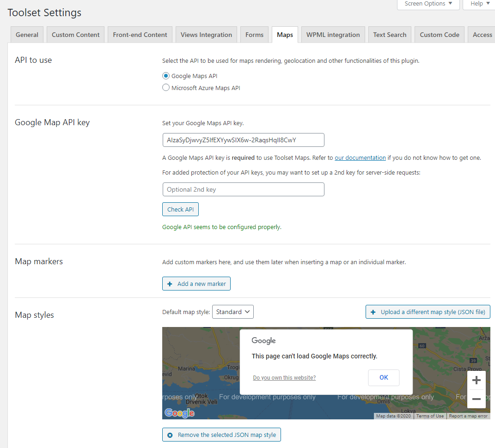
Task: Open 'Do you own this website?' link
Action: tap(284, 378)
